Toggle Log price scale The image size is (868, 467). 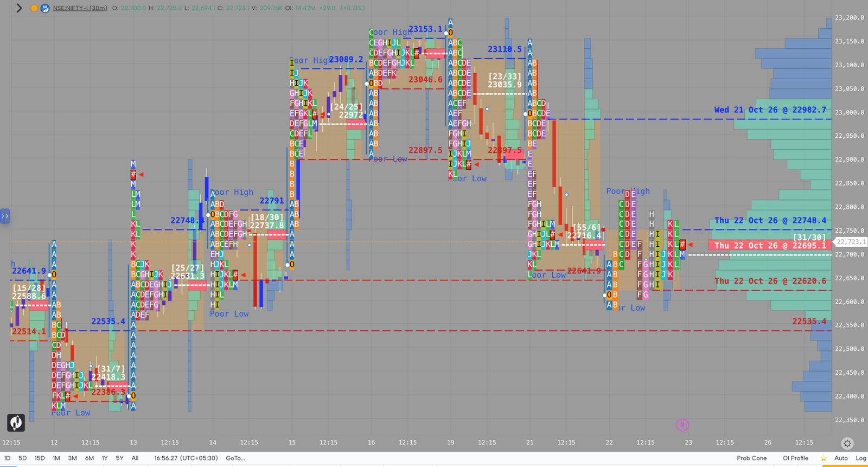(x=860, y=458)
